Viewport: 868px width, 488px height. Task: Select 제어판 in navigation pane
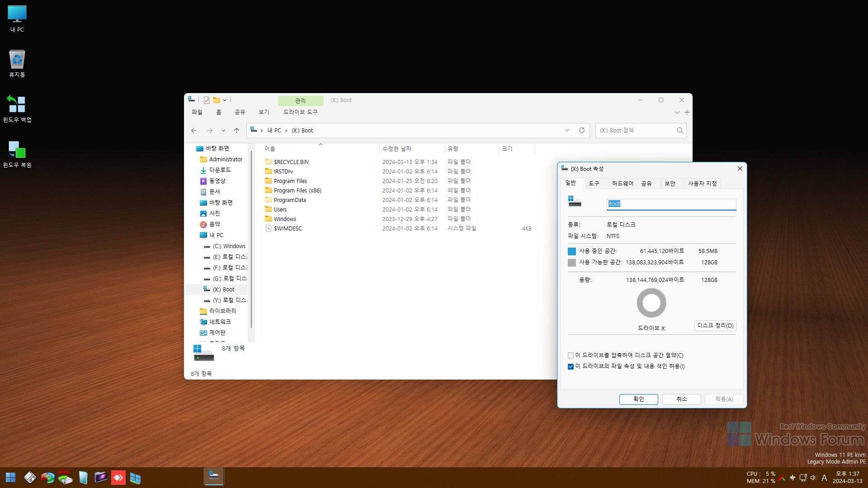click(x=213, y=333)
